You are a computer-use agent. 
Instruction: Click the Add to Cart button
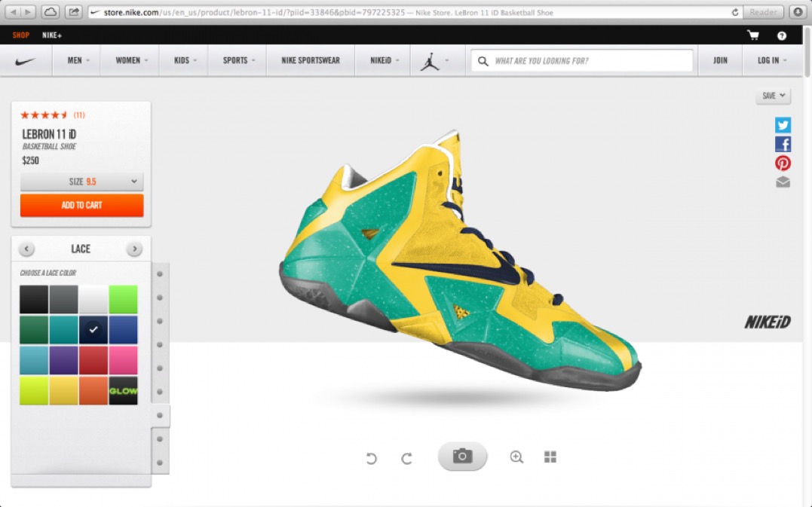coord(81,205)
